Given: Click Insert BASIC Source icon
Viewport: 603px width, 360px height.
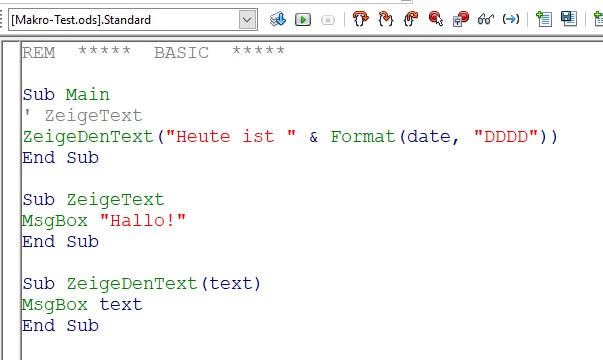Looking at the screenshot, I should [544, 19].
